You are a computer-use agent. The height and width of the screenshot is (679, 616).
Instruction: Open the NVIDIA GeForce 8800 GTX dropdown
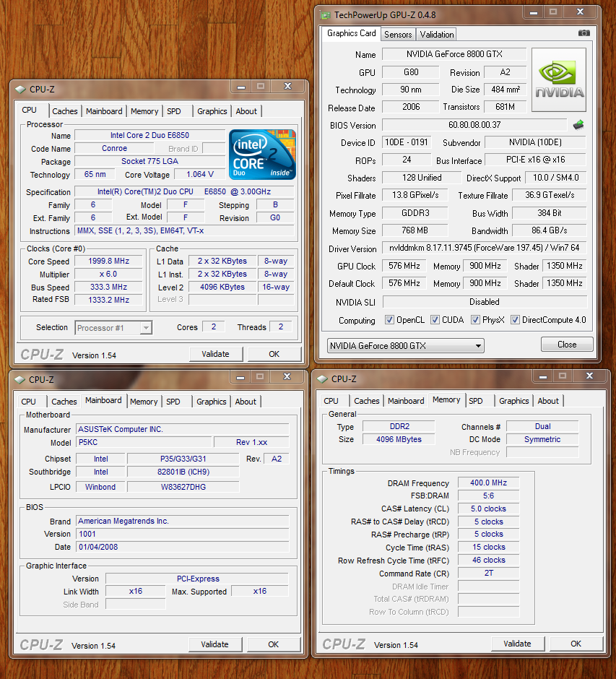pos(406,345)
